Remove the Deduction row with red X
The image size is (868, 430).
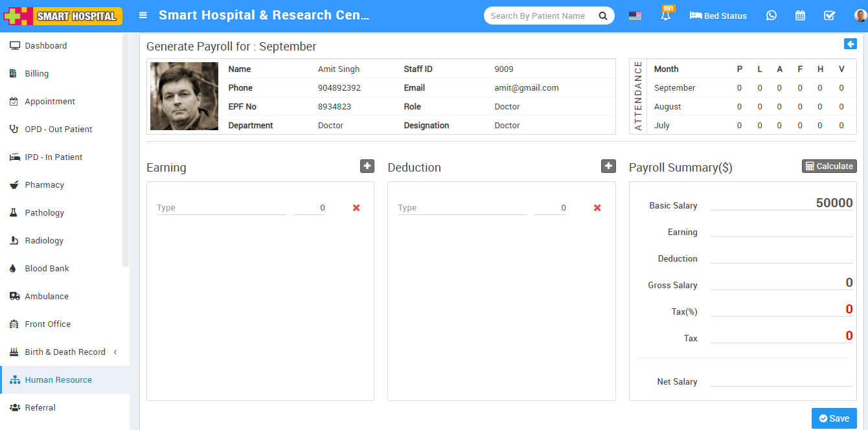(x=597, y=208)
